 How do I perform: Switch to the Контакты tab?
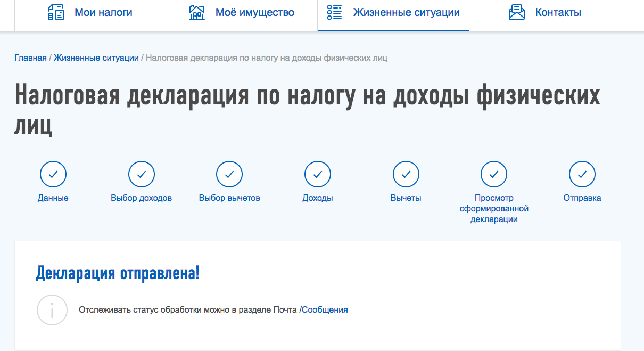click(558, 12)
